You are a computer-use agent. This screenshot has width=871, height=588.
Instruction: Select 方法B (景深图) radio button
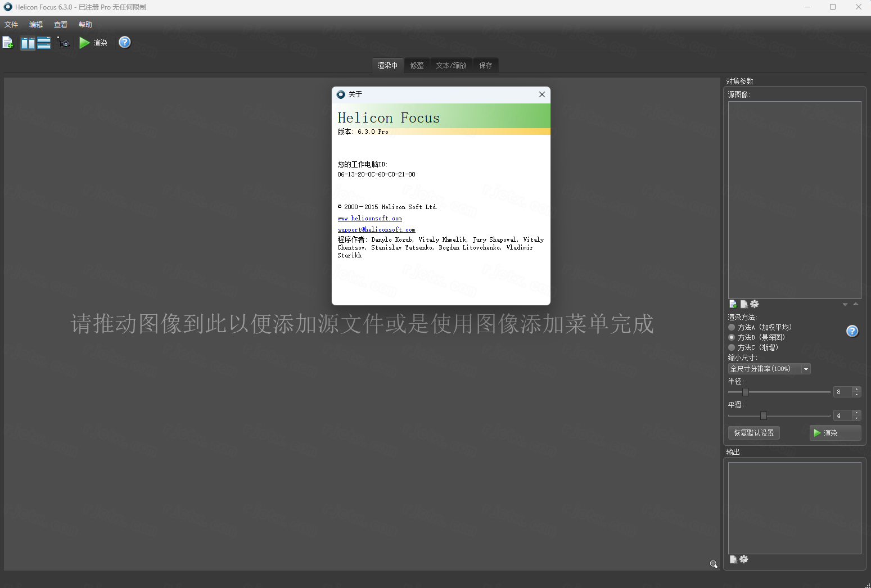(732, 337)
